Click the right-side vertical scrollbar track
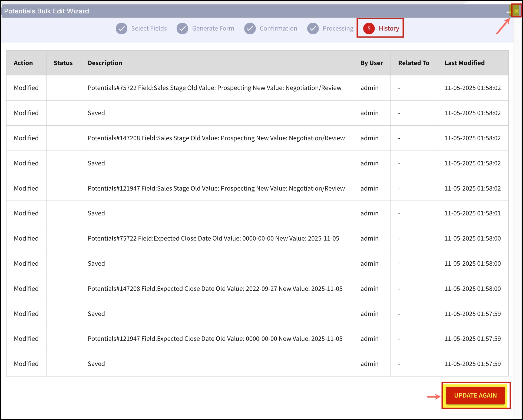The height and width of the screenshot is (420, 523). point(518,216)
